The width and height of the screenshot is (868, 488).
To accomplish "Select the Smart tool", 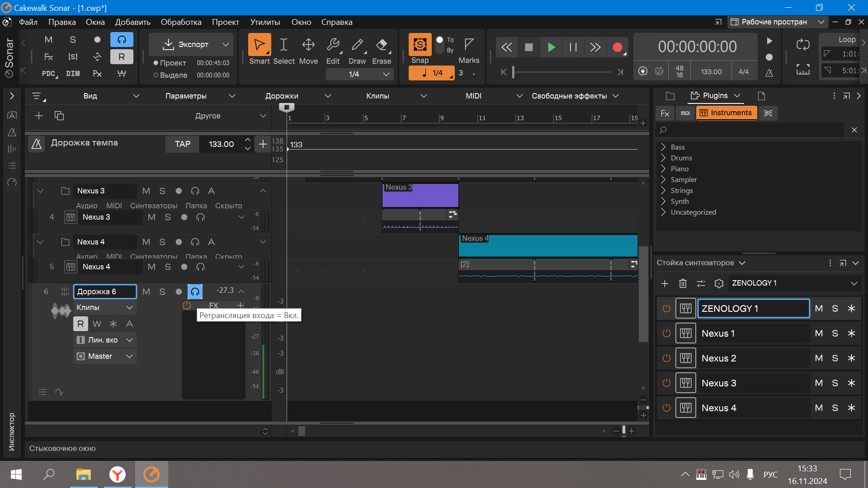I will [x=259, y=45].
